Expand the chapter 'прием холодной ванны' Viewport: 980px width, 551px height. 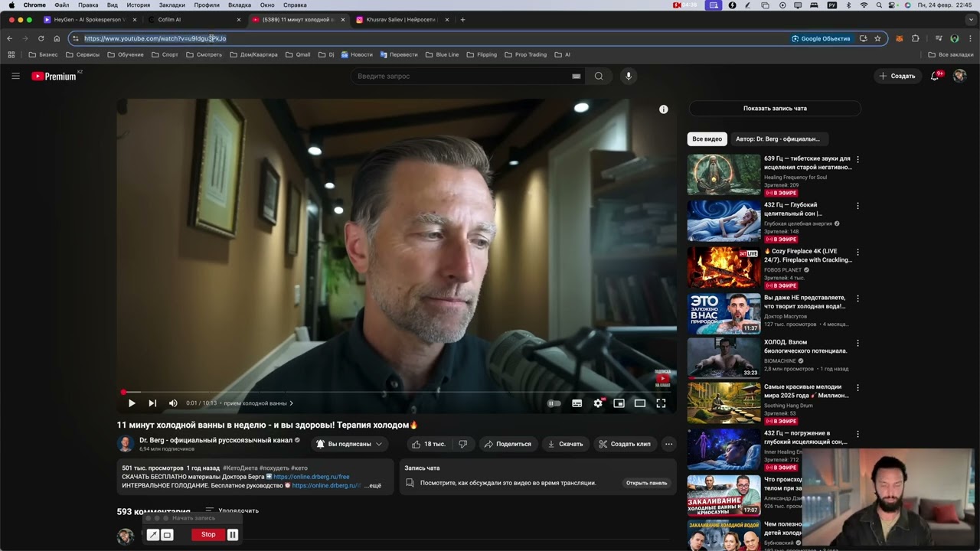(259, 403)
